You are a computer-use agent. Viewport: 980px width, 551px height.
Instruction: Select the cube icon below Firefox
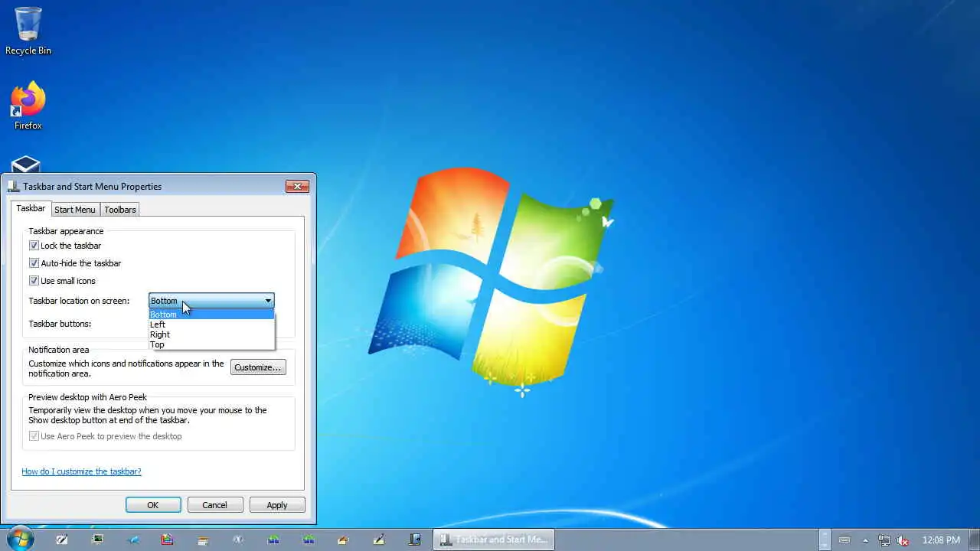pyautogui.click(x=25, y=164)
